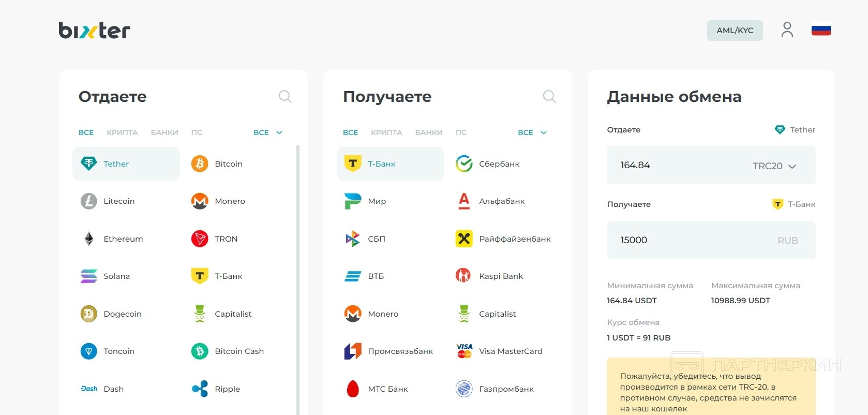Click the Ripple icon

point(200,389)
